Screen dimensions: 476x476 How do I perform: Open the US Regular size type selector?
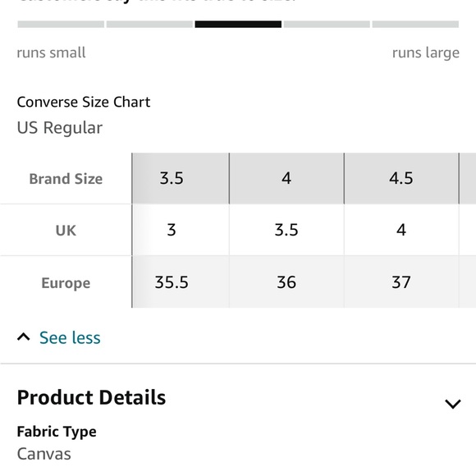pyautogui.click(x=60, y=127)
